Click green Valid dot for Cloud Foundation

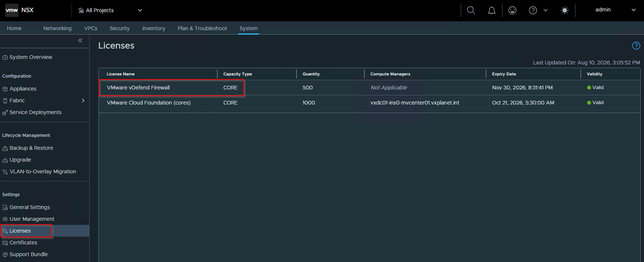(589, 103)
